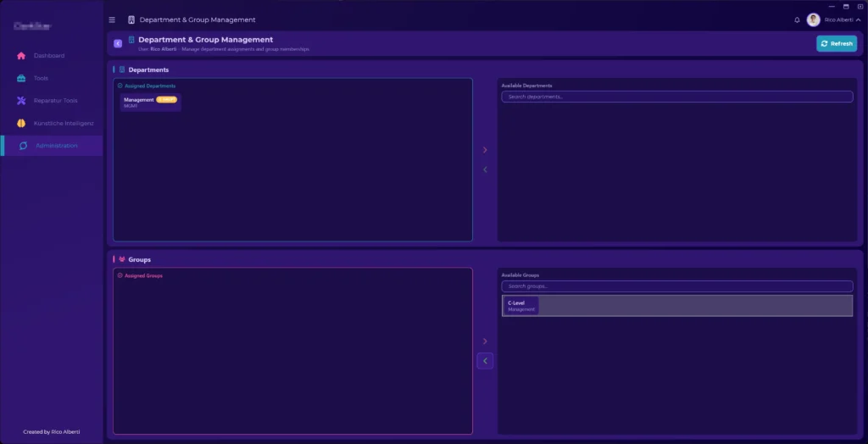Click the Assigned Groups check icon

pyautogui.click(x=120, y=275)
